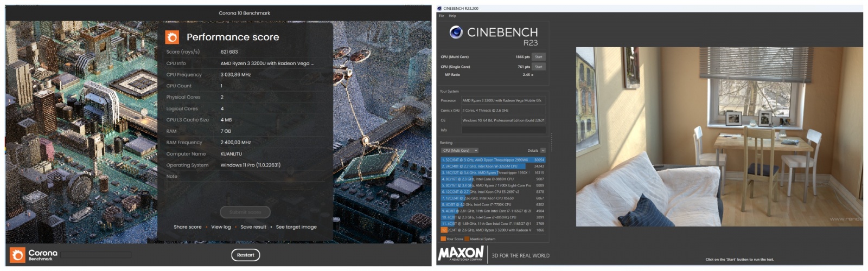Click the CPU Info value AMD Ryzen 3 3200U
868x271 pixels.
coord(267,63)
